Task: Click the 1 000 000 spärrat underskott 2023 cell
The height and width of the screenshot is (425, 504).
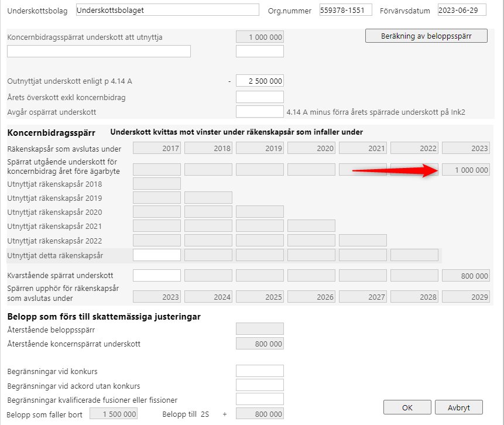Action: coord(466,170)
